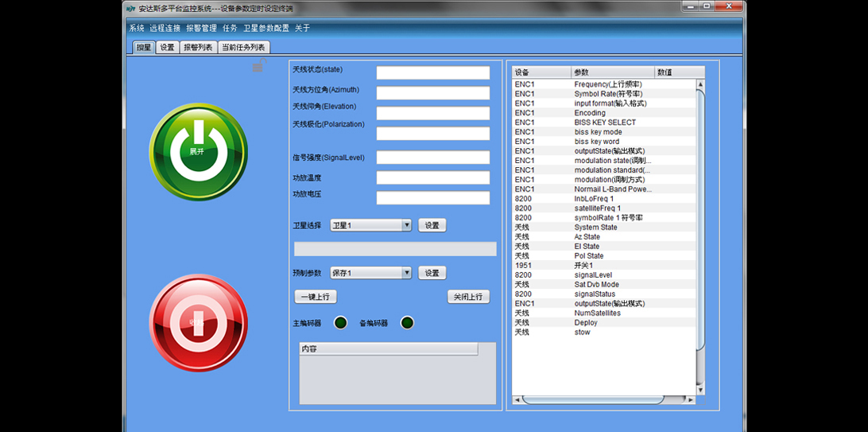The width and height of the screenshot is (868, 432).
Task: Open the 报警管理 menu
Action: 201,28
